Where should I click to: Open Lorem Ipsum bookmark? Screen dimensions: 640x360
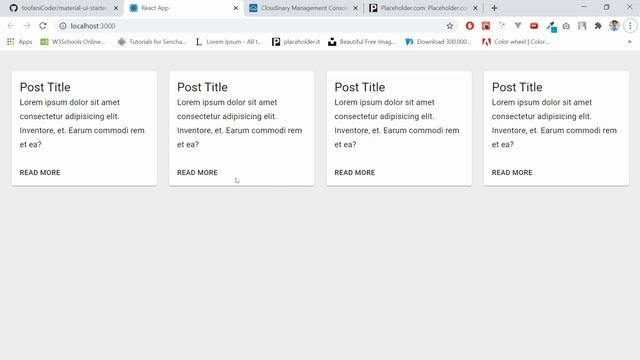coord(229,42)
